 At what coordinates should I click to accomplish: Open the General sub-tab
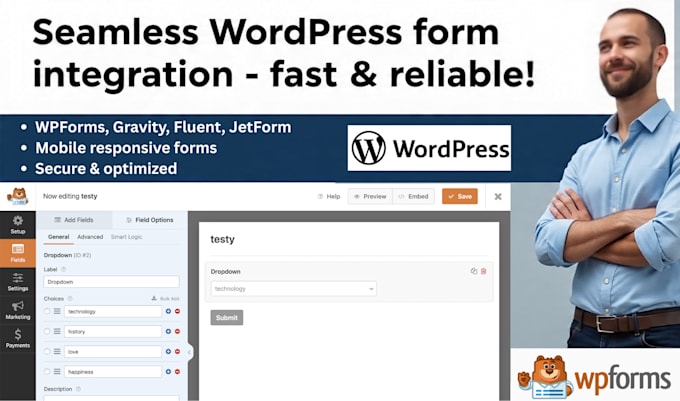(x=59, y=237)
